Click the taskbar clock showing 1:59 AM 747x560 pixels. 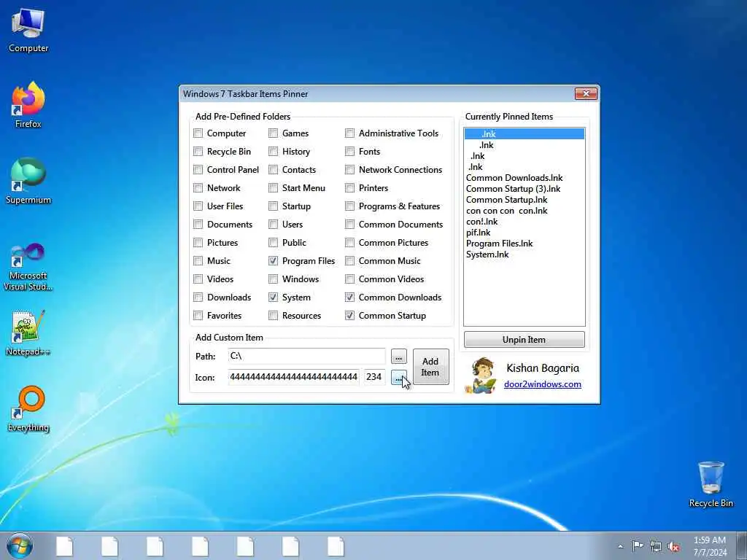coord(710,546)
